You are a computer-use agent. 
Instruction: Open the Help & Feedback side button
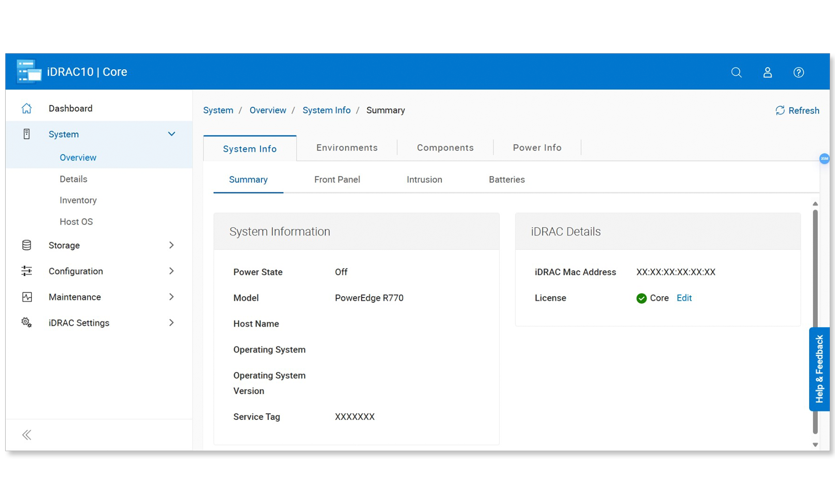click(x=819, y=369)
